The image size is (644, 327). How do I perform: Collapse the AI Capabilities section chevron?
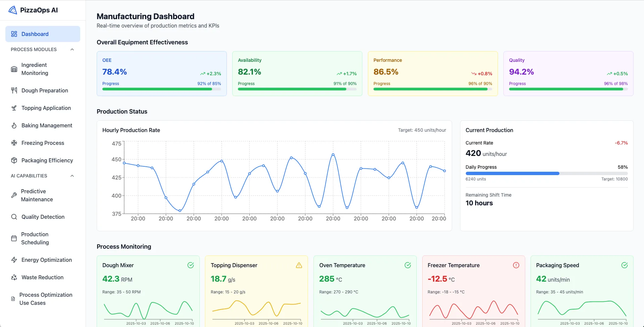point(72,176)
